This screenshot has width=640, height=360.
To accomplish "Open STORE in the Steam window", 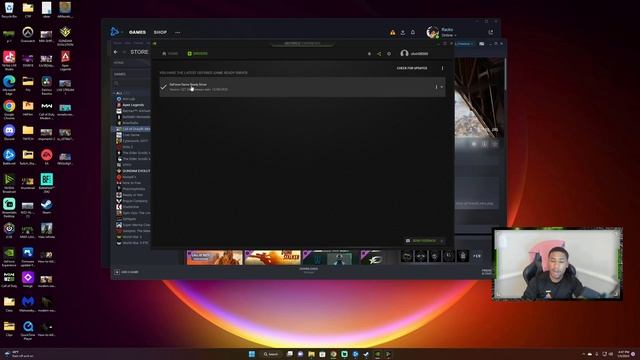I will tap(139, 52).
